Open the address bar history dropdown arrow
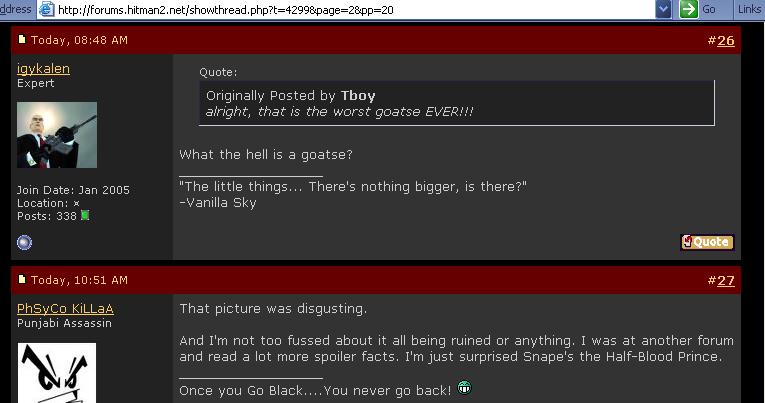This screenshot has height=403, width=765. click(x=663, y=9)
